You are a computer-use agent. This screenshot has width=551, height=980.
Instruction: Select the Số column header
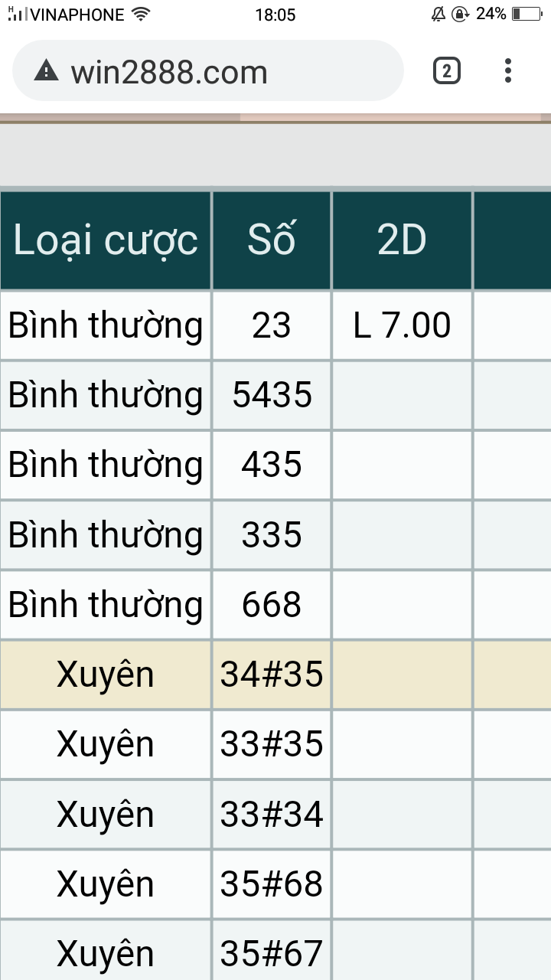(272, 240)
